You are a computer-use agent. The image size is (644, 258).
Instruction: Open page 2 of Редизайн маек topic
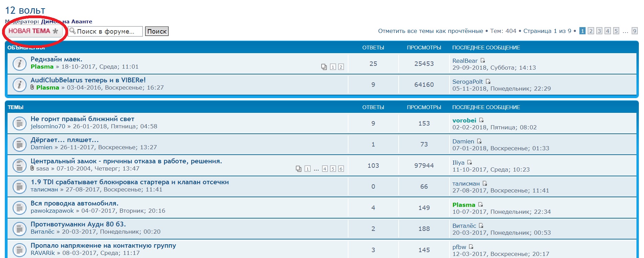341,67
